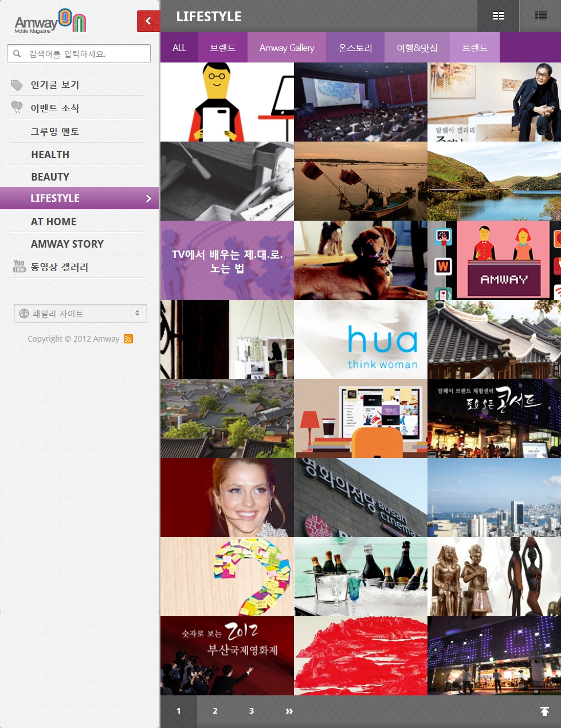Viewport: 561px width, 728px height.
Task: Open the Busan Cinema Center building tile
Action: (x=360, y=498)
